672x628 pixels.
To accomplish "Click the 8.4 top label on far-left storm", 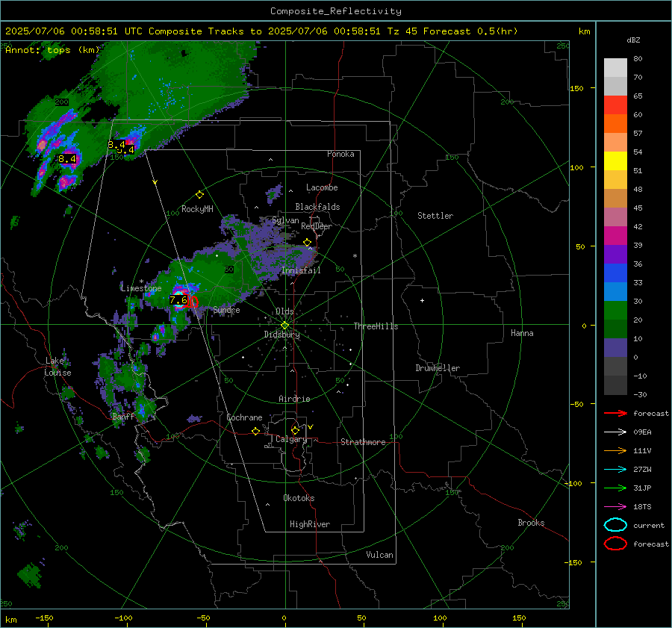I will 67,159.
